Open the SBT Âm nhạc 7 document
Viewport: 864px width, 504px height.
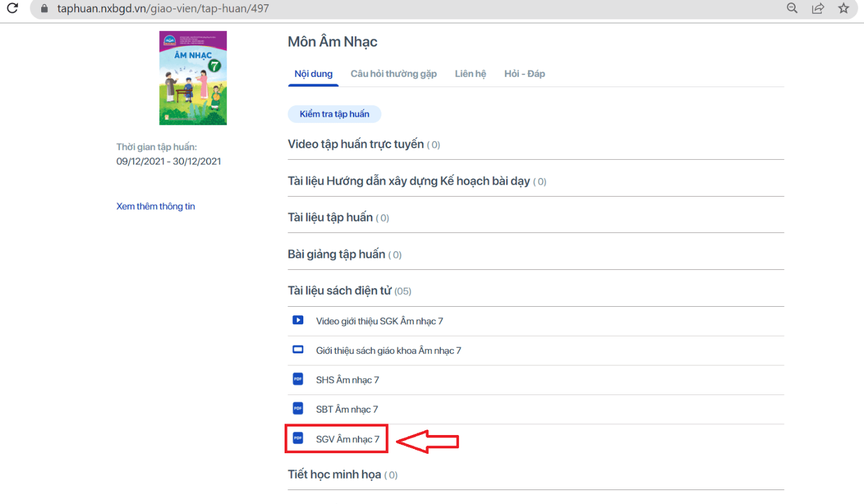coord(348,409)
